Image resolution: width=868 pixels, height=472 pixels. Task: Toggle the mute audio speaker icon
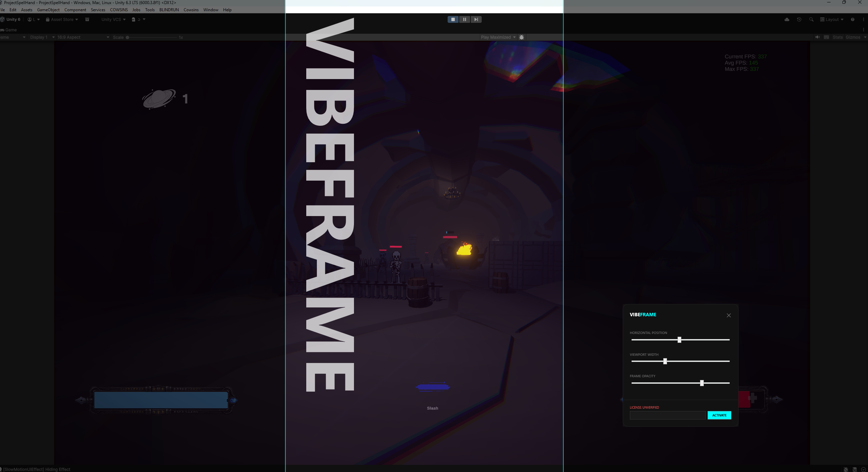(x=817, y=37)
